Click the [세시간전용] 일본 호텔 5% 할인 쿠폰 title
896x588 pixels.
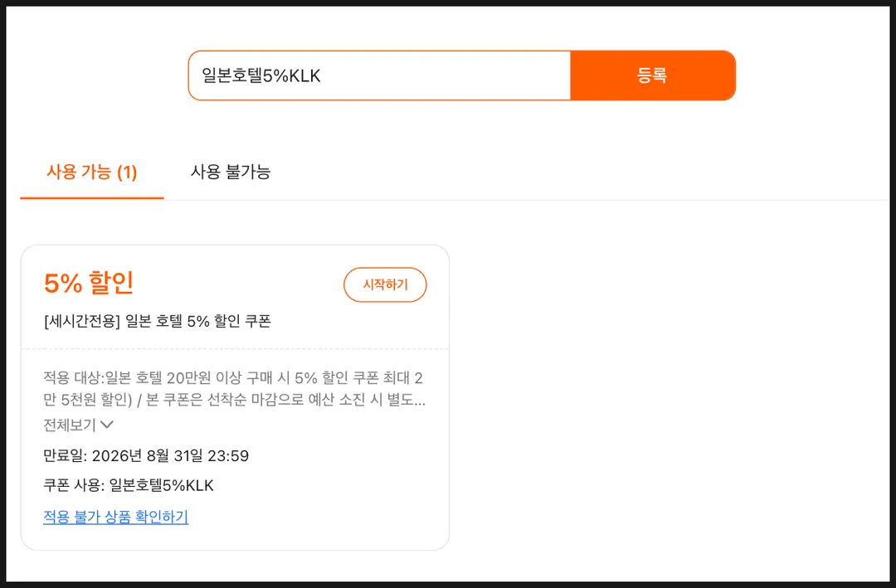point(157,321)
